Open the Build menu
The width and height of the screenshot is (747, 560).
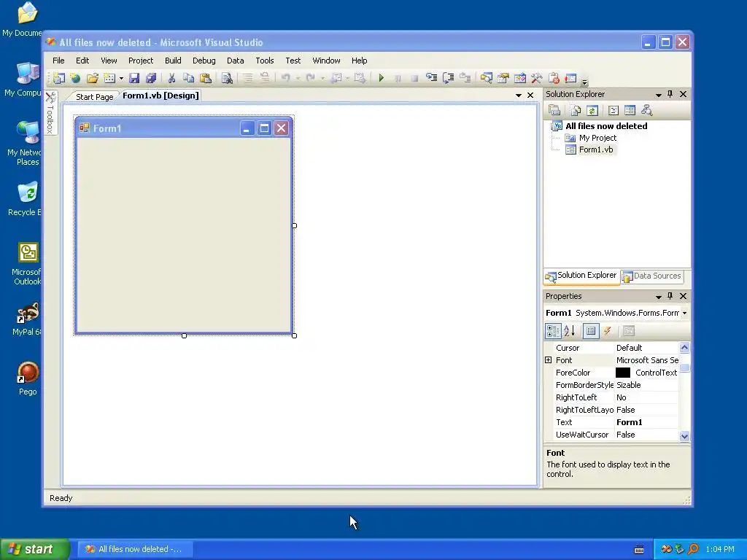pyautogui.click(x=173, y=61)
